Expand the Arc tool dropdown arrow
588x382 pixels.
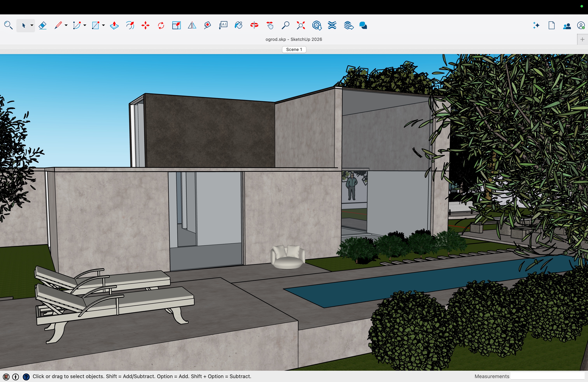click(85, 25)
